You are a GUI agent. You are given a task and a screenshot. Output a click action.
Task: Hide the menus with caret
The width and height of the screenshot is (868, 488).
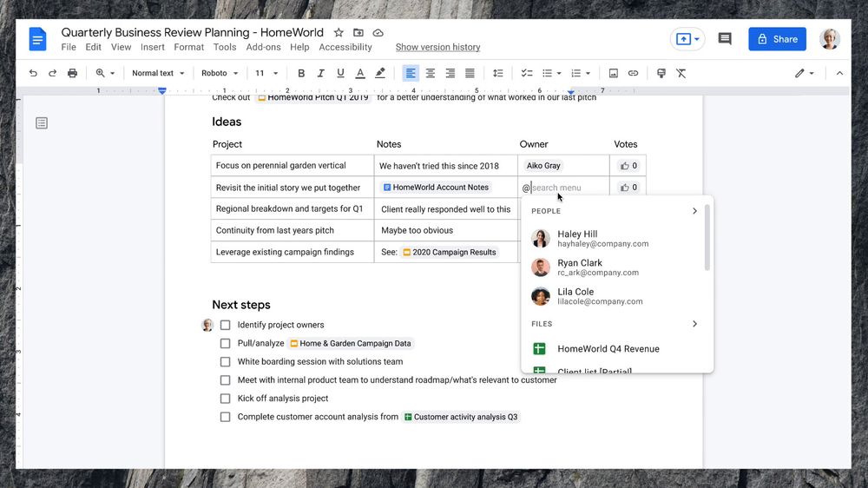point(839,73)
